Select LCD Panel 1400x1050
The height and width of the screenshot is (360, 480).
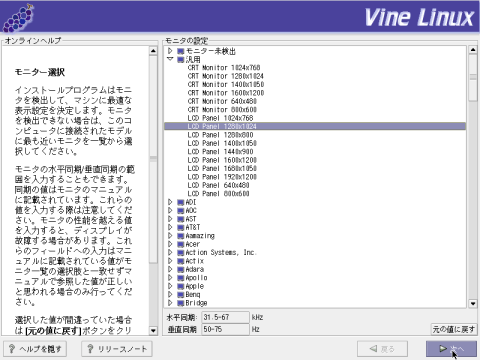point(222,143)
